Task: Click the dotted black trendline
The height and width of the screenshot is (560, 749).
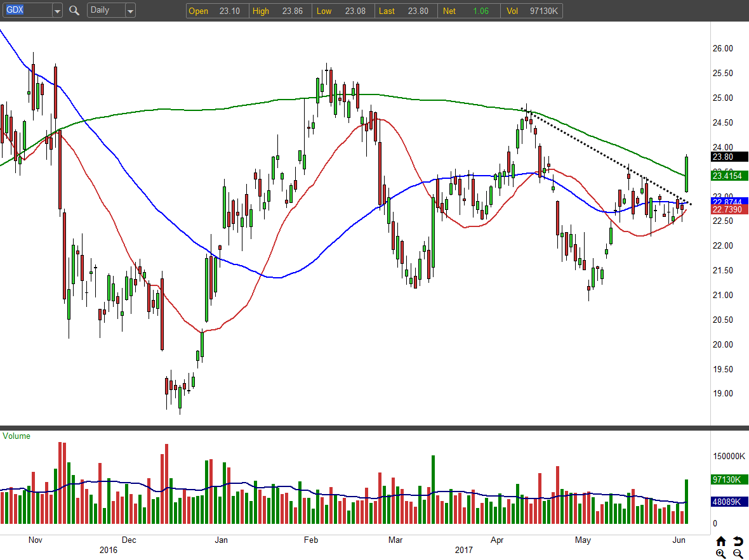Action: [x=607, y=155]
